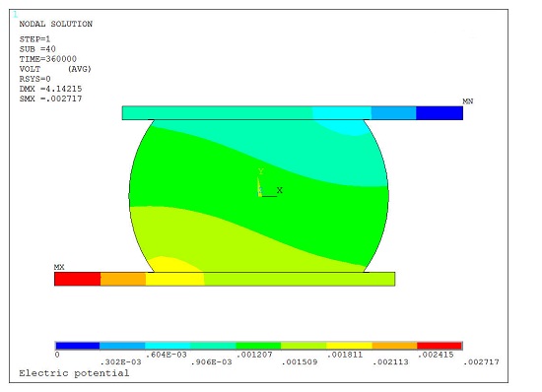Click the 'NODAL SOLUTION' title text

(x=55, y=24)
